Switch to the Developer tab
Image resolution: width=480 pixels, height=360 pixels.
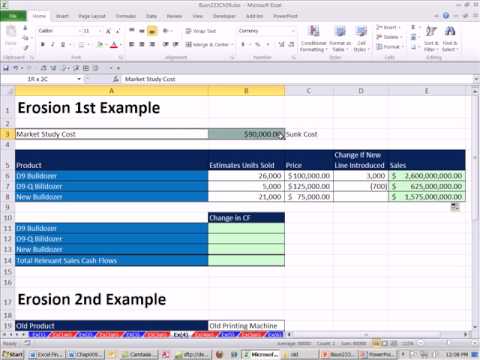coord(224,16)
